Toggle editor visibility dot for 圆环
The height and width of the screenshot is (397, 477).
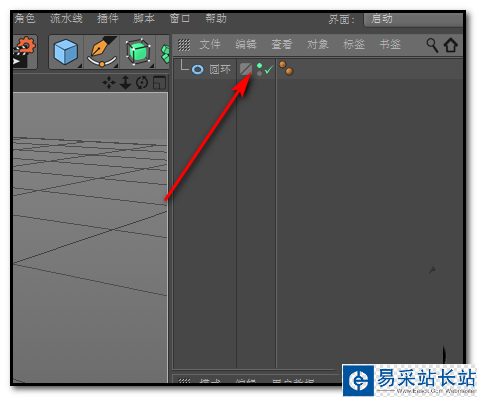259,66
